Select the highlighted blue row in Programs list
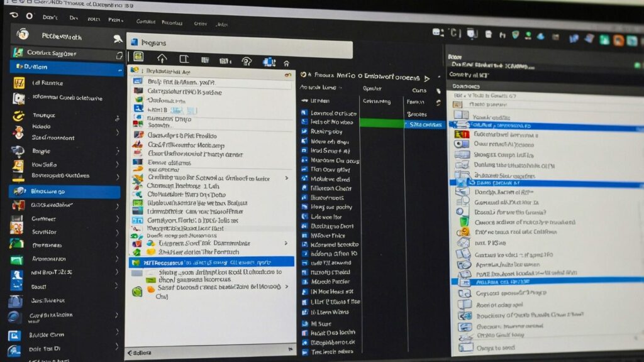The height and width of the screenshot is (362, 644). tap(211, 262)
